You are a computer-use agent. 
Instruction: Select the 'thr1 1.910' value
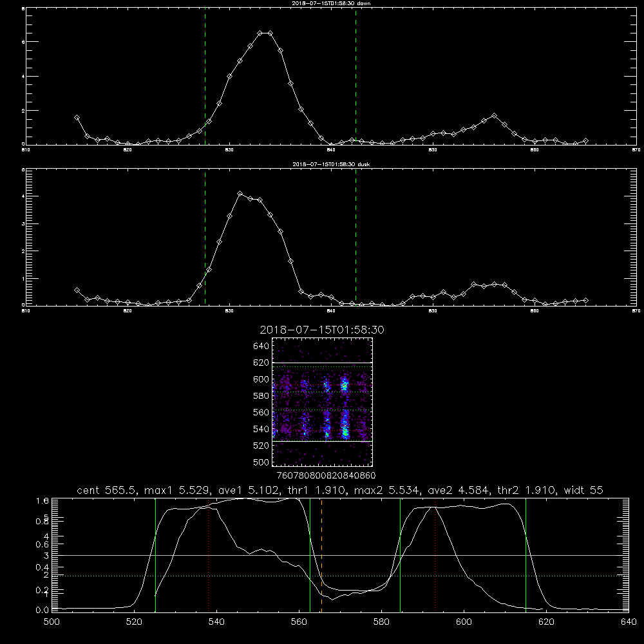(x=316, y=490)
